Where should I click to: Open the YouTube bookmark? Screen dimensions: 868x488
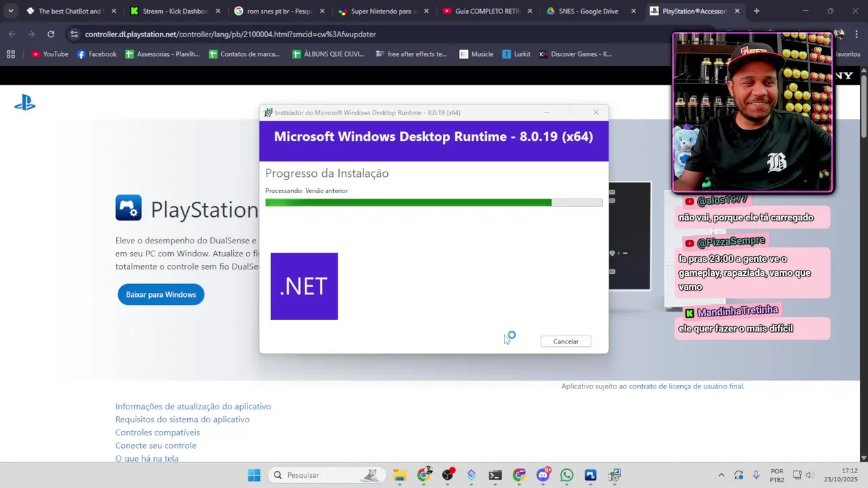click(x=50, y=54)
